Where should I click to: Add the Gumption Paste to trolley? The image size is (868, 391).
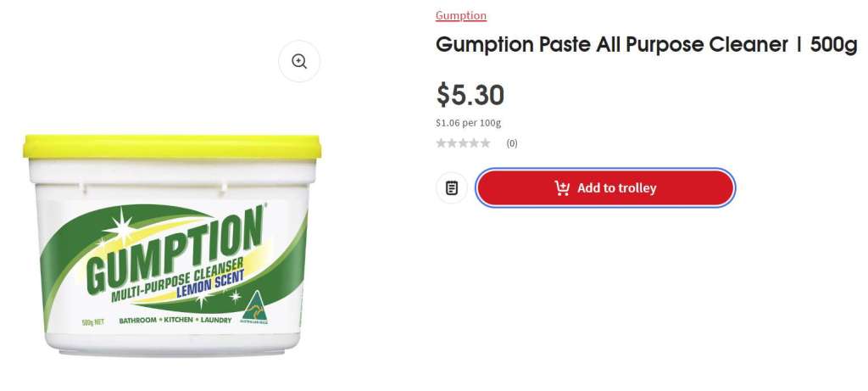click(x=605, y=187)
